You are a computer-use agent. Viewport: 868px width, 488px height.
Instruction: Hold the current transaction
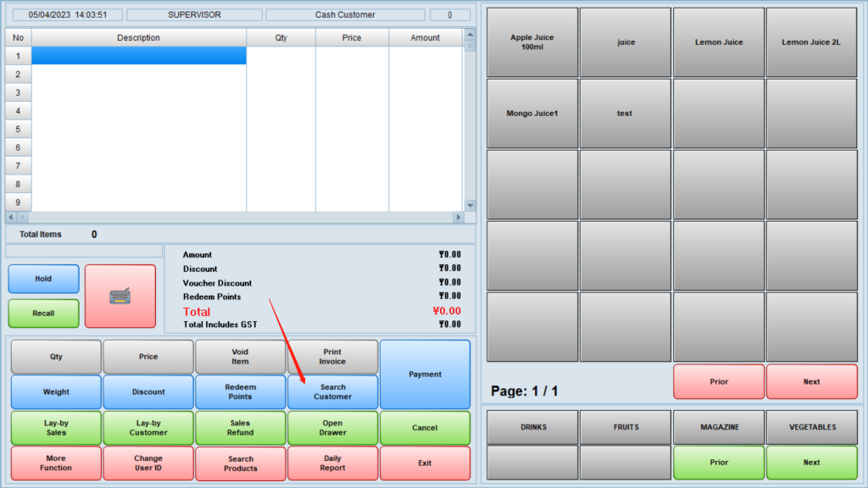43,279
